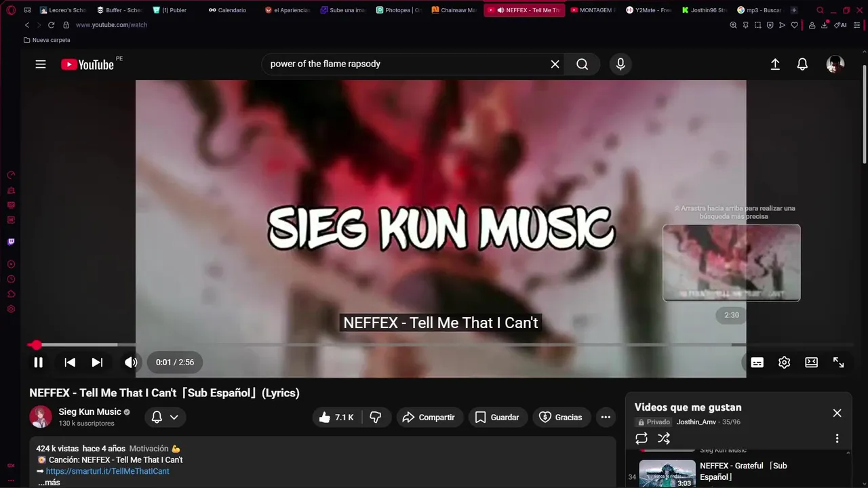The image size is (868, 488).
Task: Click the address bar URL
Action: (111, 25)
